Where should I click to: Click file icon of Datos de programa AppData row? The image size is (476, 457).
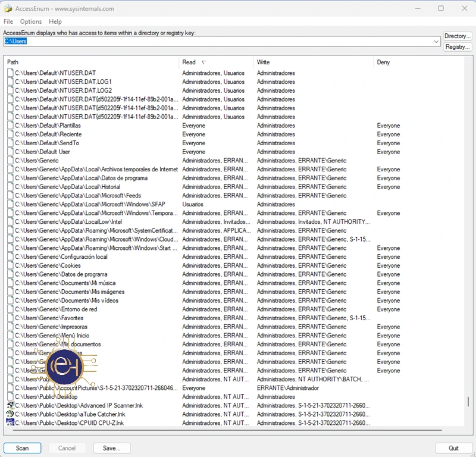click(10, 178)
